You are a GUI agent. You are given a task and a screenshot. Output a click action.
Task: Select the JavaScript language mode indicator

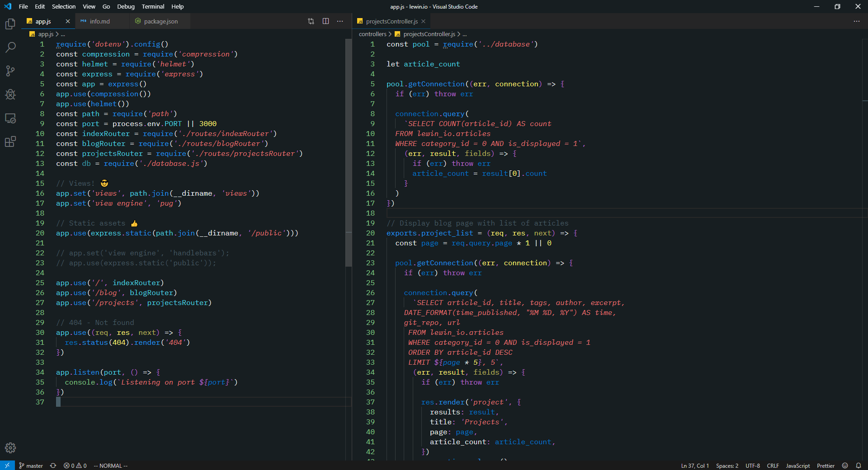pos(797,465)
